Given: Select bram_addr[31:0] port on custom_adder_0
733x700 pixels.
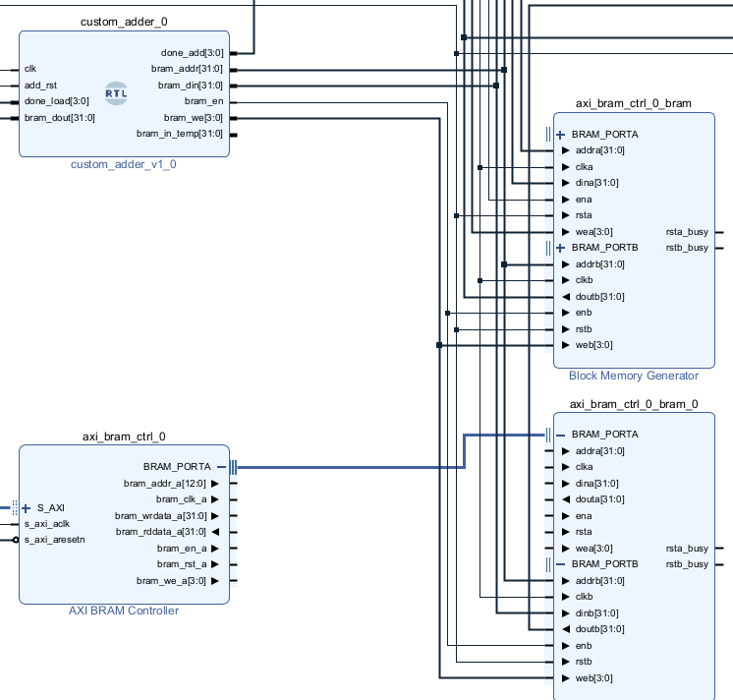Looking at the screenshot, I should point(187,69).
